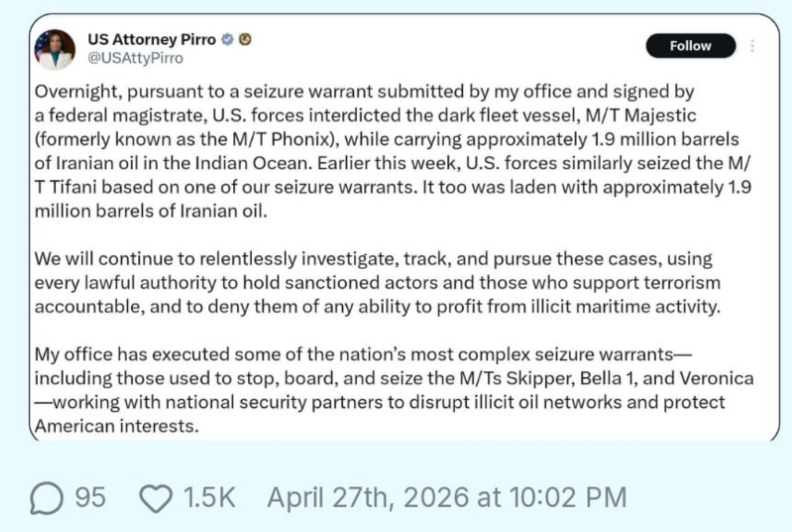Open the three-dot more options menu
Image resolution: width=792 pixels, height=532 pixels.
753,46
